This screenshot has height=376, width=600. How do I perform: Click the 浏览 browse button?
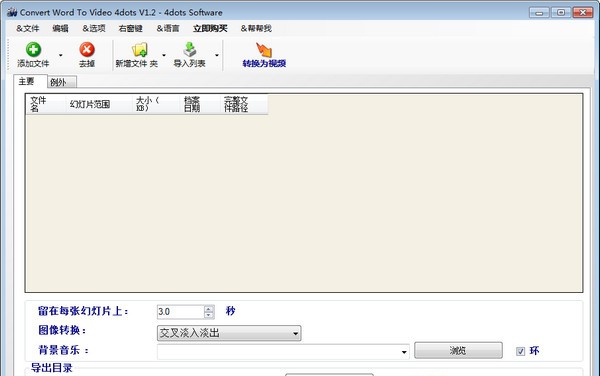point(458,350)
